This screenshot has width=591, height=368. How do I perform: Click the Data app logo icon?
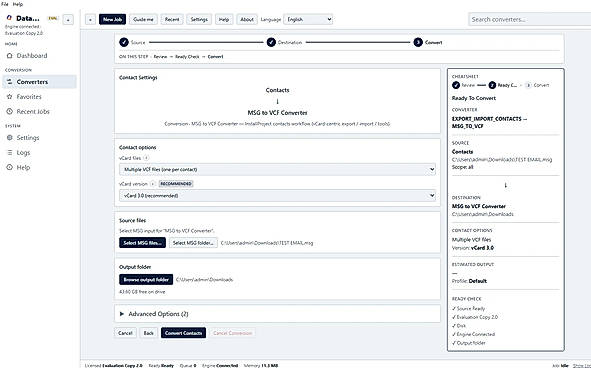pos(9,18)
